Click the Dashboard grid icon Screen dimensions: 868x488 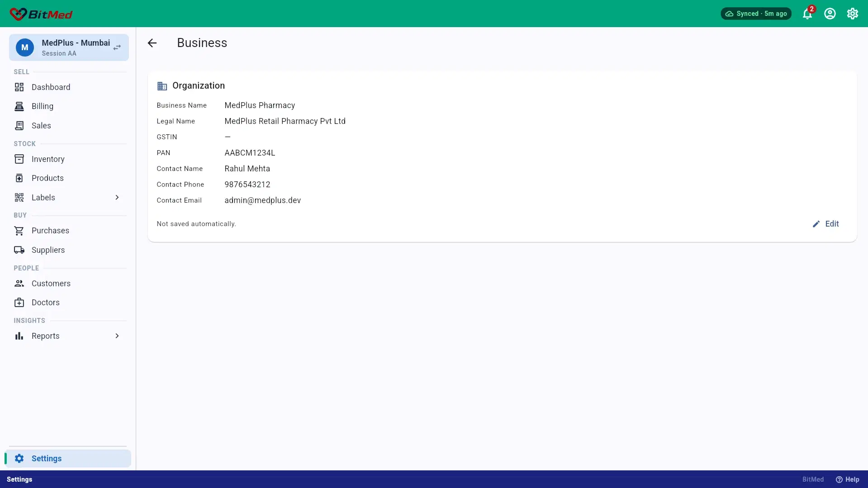point(19,87)
